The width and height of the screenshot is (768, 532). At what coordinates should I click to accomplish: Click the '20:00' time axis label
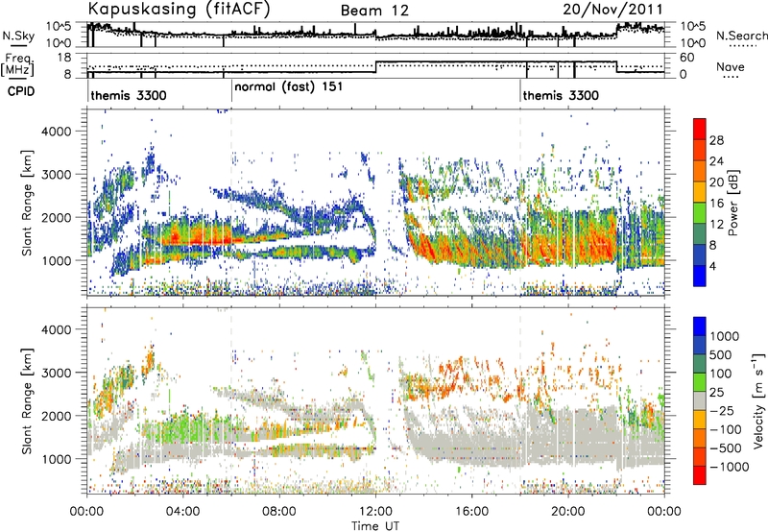pyautogui.click(x=567, y=512)
